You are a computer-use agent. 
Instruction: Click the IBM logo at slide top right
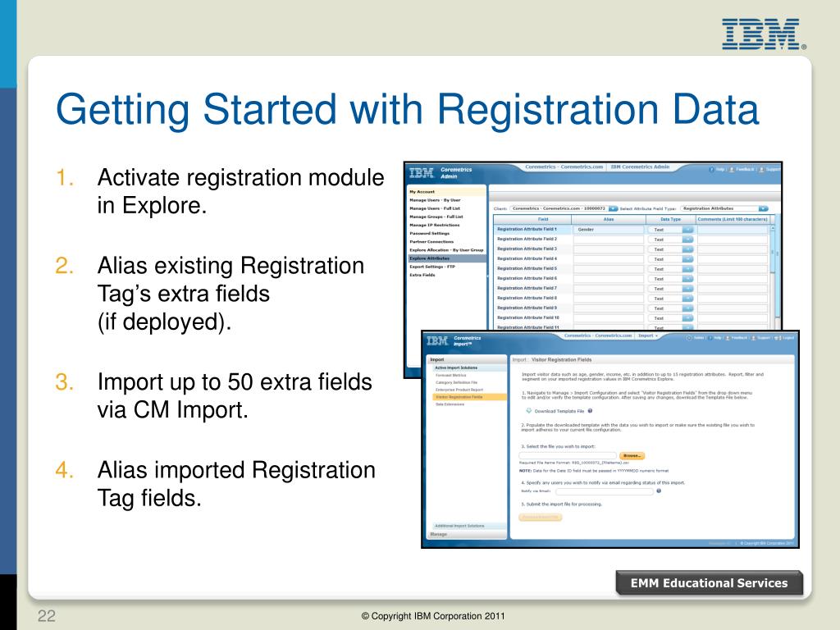763,34
